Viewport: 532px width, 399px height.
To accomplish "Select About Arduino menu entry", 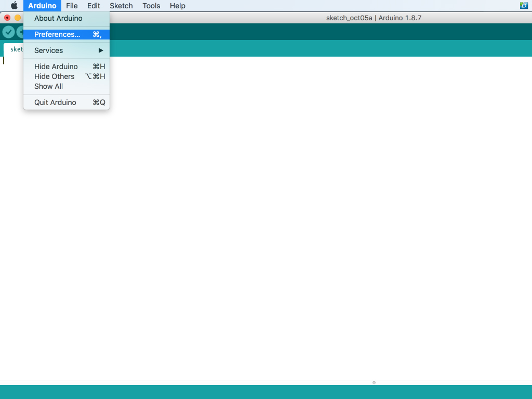I will coord(66,18).
